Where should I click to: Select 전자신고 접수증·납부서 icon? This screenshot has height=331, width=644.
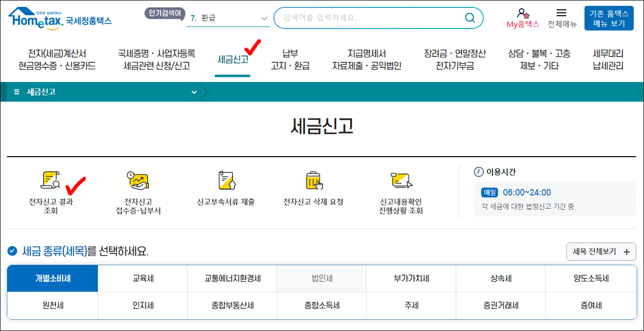(138, 192)
